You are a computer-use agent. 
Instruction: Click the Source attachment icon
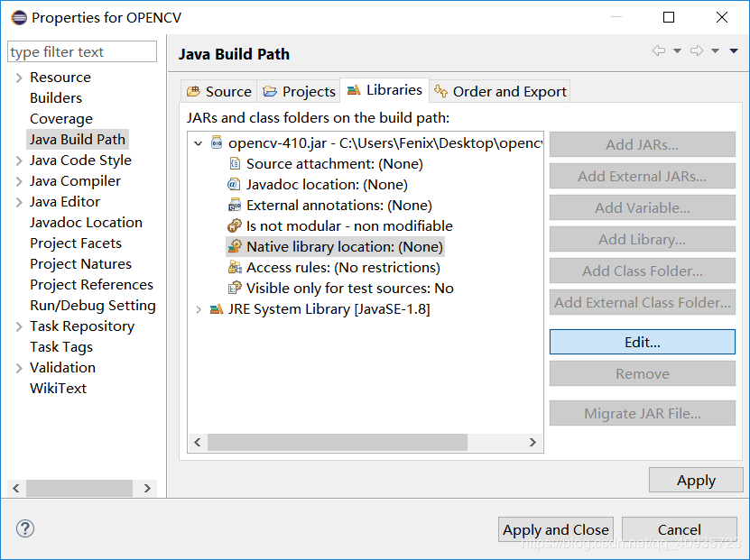click(235, 164)
